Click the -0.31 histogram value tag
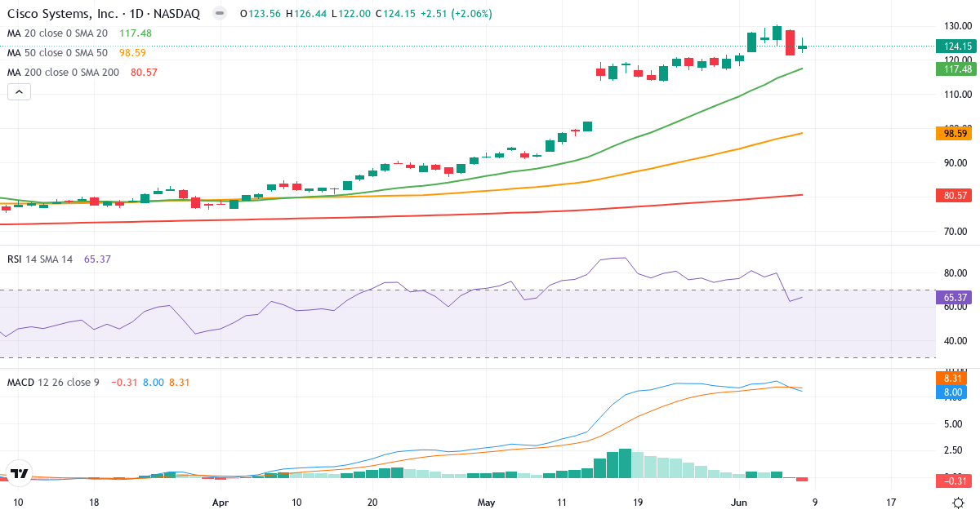The image size is (980, 514). (955, 481)
